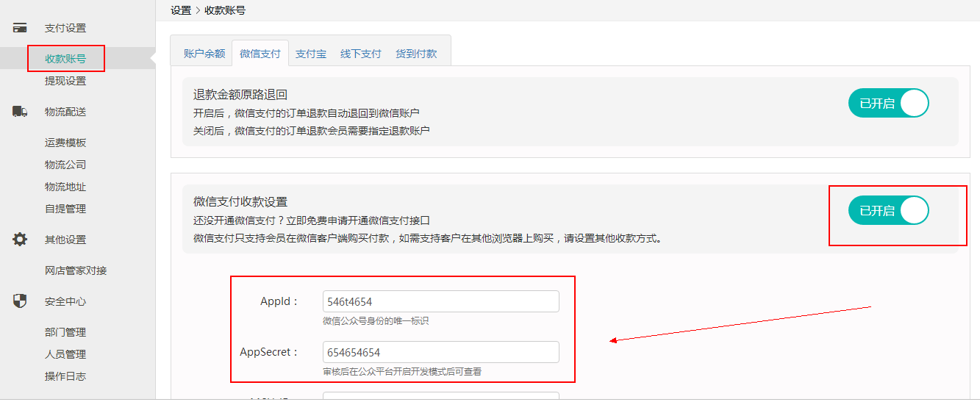Click the security center shield icon
The image size is (980, 402).
[x=20, y=301]
